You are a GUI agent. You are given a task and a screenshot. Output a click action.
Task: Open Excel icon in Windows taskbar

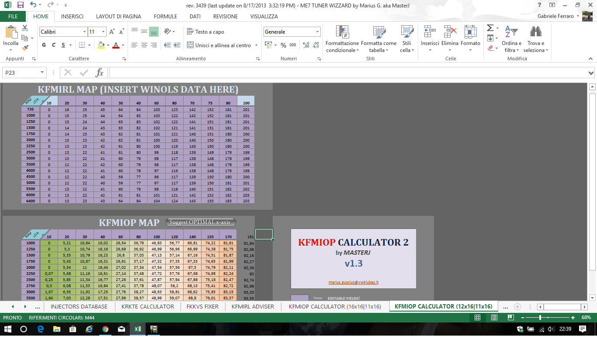[137, 329]
